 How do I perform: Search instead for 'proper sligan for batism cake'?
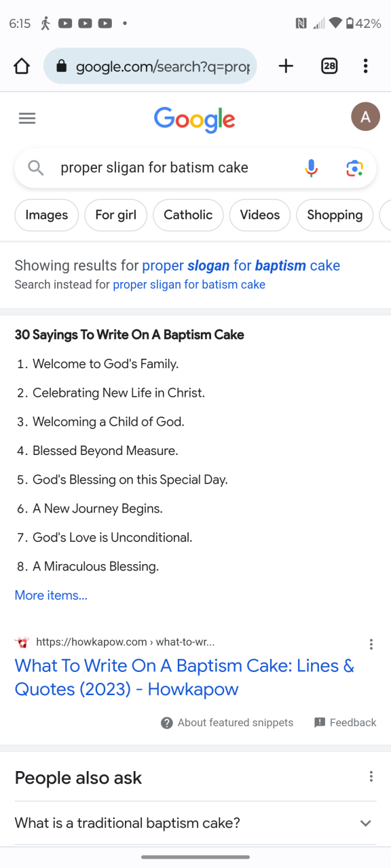tap(189, 285)
